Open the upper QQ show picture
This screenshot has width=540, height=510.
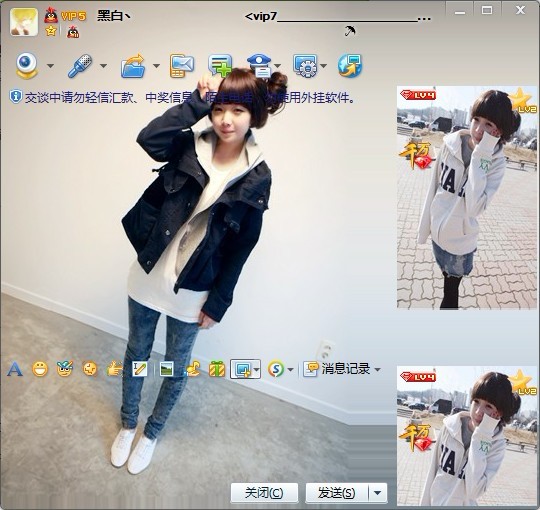click(x=467, y=197)
